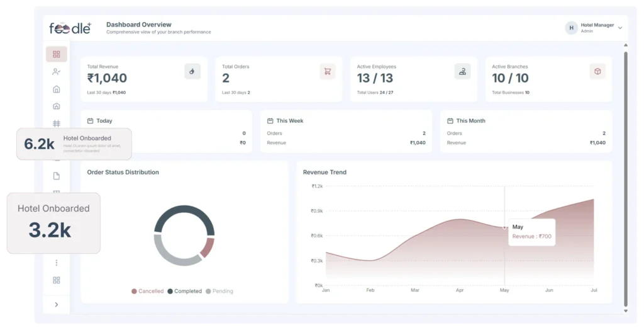This screenshot has height=330, width=644.
Task: Click the shopping cart icon on Total Orders
Action: (x=327, y=71)
